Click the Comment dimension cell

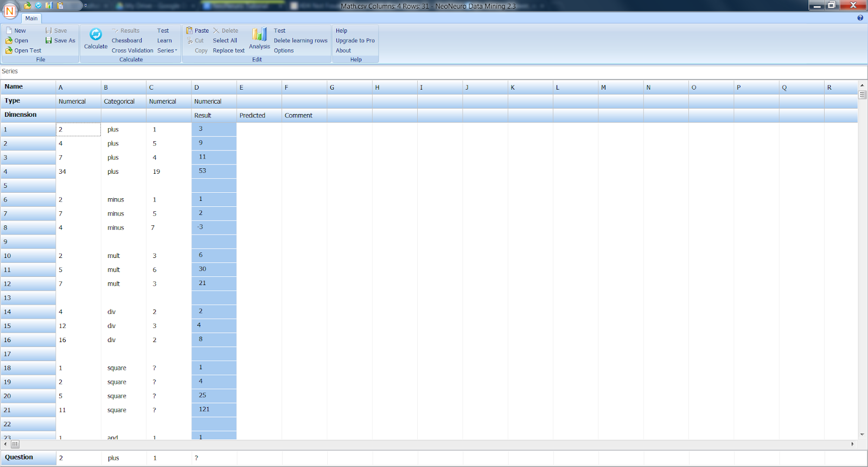[304, 116]
